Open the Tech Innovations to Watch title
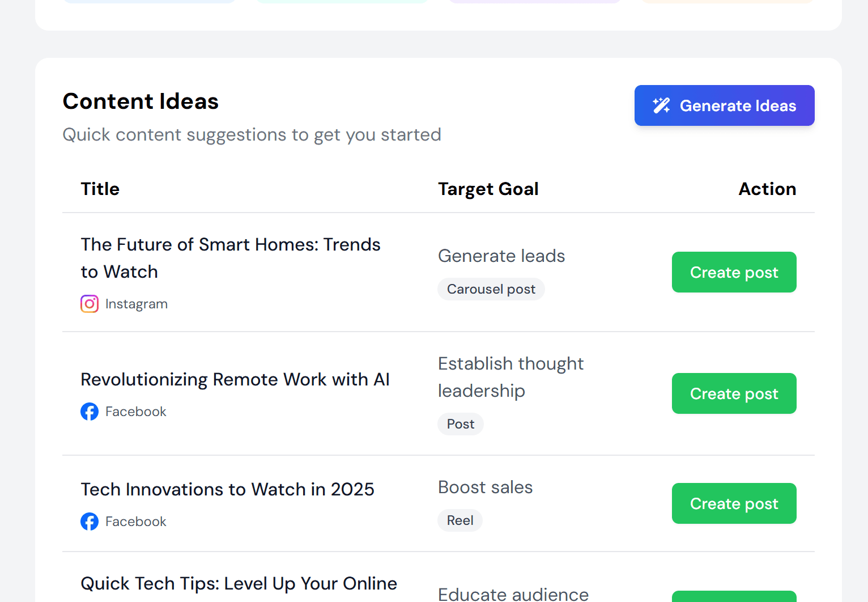868x602 pixels. [x=227, y=489]
